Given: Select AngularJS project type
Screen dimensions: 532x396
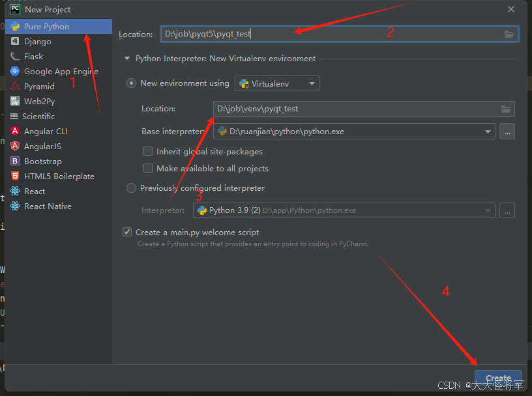Looking at the screenshot, I should tap(59, 146).
